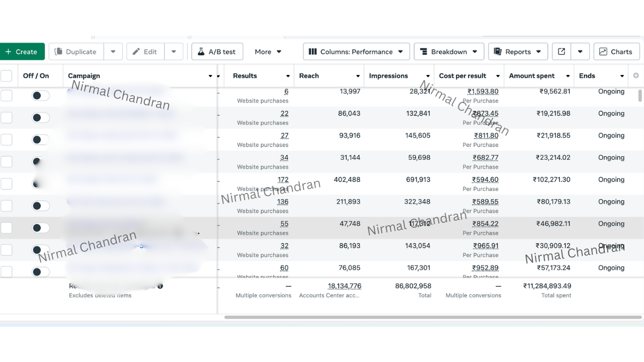
Task: Click the add column plus icon
Action: tap(636, 76)
